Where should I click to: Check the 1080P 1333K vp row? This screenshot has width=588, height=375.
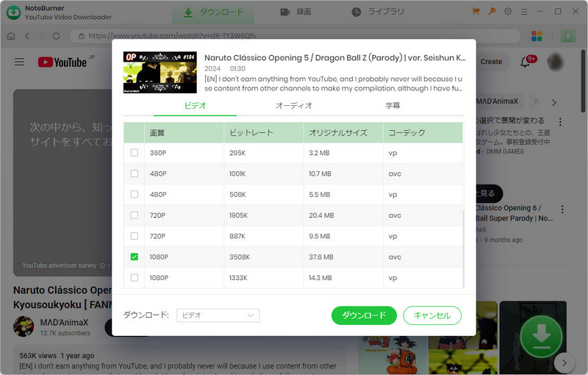tap(135, 277)
